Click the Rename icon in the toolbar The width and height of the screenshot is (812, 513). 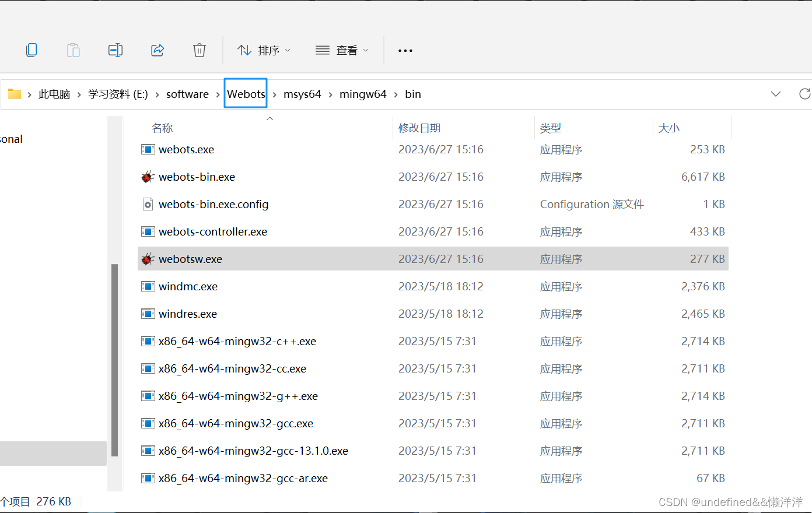click(x=116, y=50)
